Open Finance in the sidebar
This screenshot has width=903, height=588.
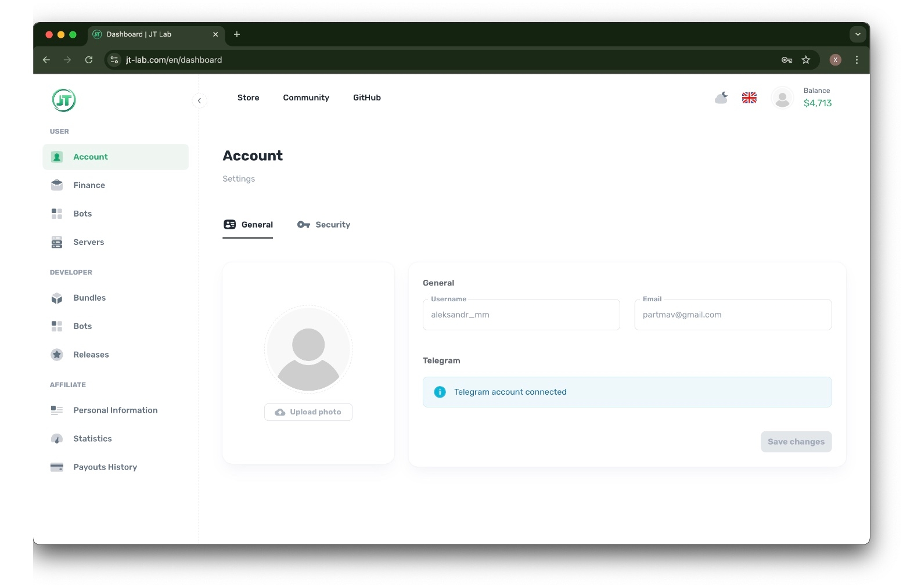(x=116, y=185)
